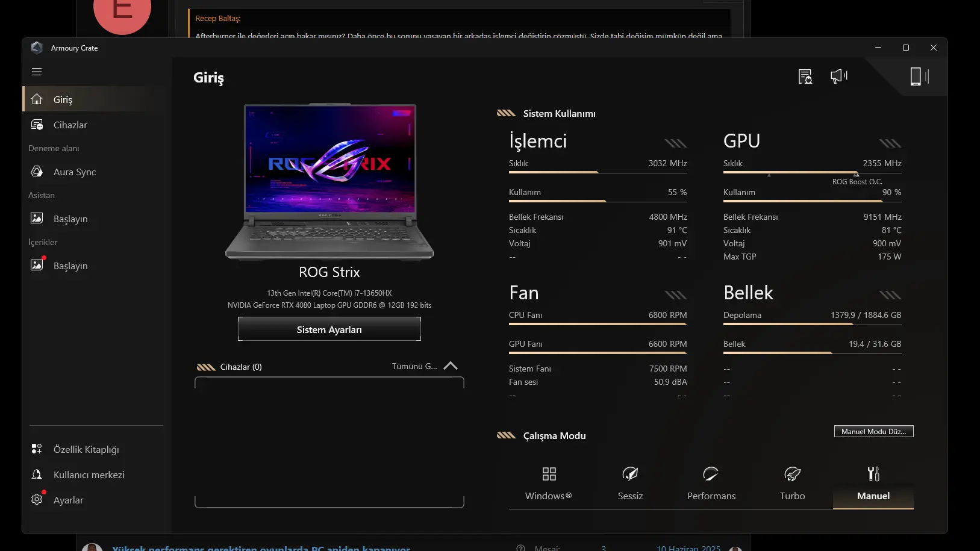Expand Bellek panel stripe icon

click(890, 295)
